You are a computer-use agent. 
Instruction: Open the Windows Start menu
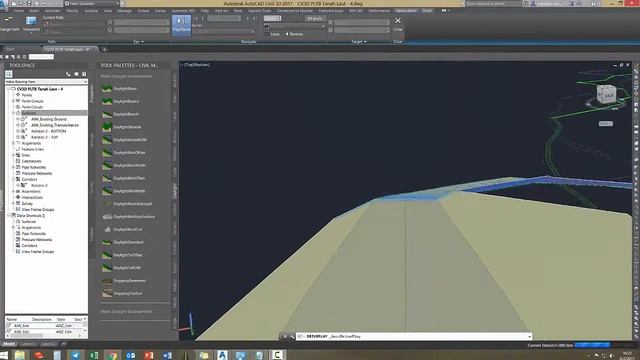4,355
